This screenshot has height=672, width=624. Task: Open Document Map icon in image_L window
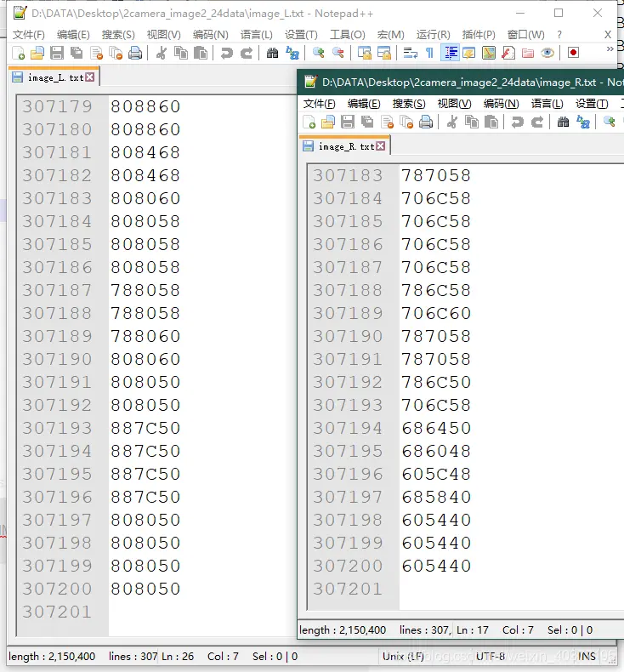[x=489, y=53]
